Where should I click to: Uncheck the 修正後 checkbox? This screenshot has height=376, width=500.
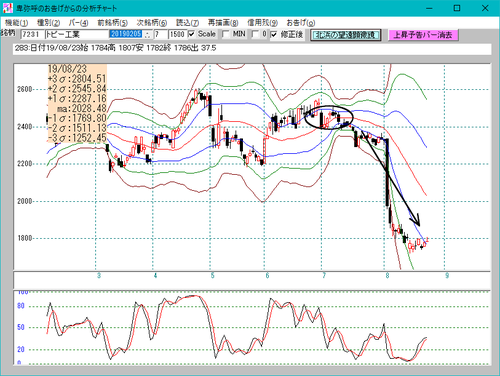click(x=274, y=34)
